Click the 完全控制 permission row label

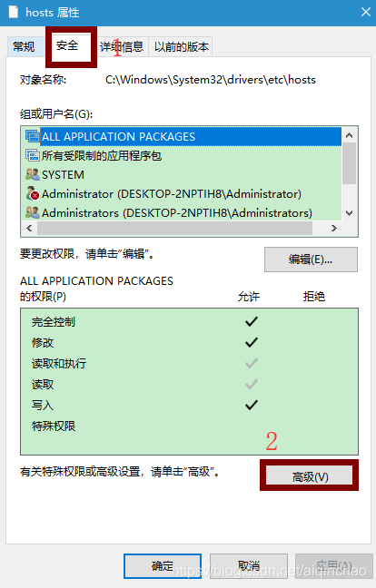tap(54, 322)
